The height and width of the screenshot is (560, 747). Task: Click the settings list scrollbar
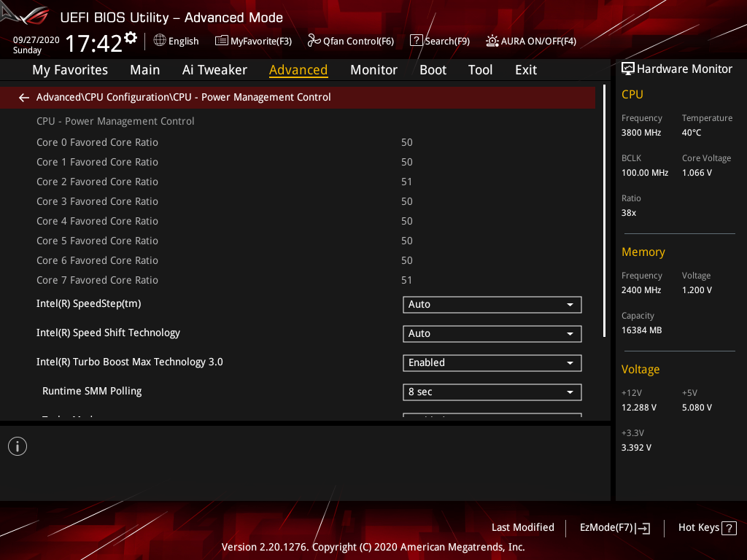click(604, 211)
